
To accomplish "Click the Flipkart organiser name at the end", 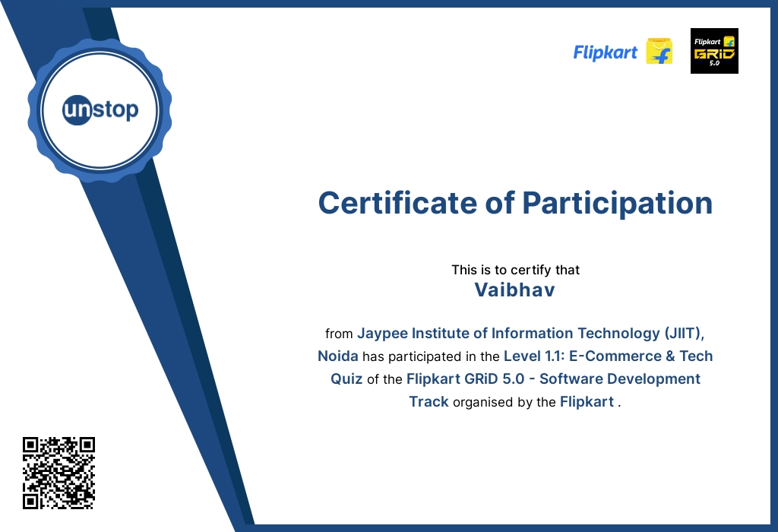I will point(587,401).
